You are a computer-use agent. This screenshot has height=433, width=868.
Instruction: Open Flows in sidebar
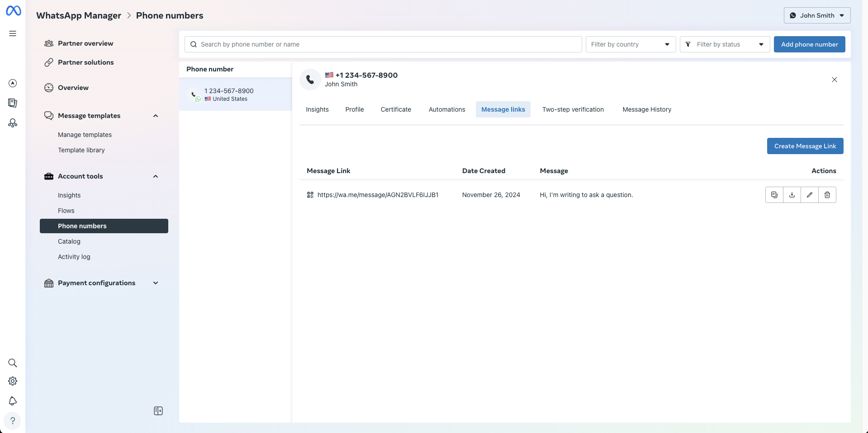click(x=66, y=211)
